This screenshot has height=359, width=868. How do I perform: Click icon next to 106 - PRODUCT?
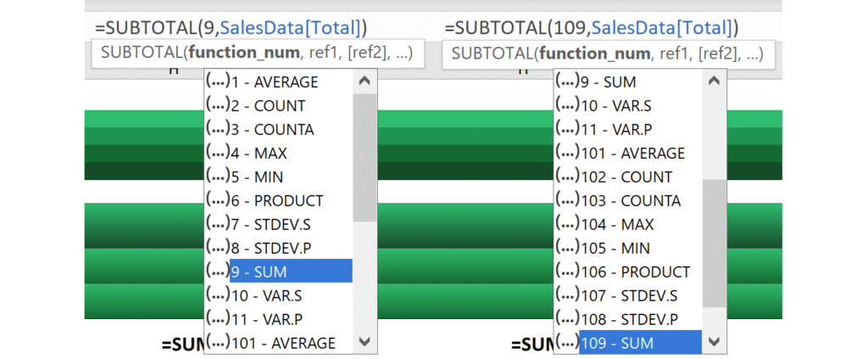pyautogui.click(x=567, y=272)
